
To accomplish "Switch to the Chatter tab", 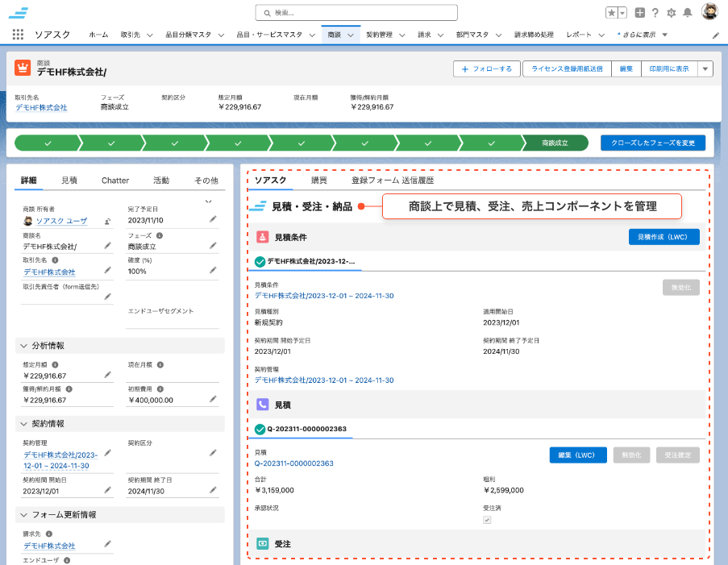I will (x=115, y=180).
